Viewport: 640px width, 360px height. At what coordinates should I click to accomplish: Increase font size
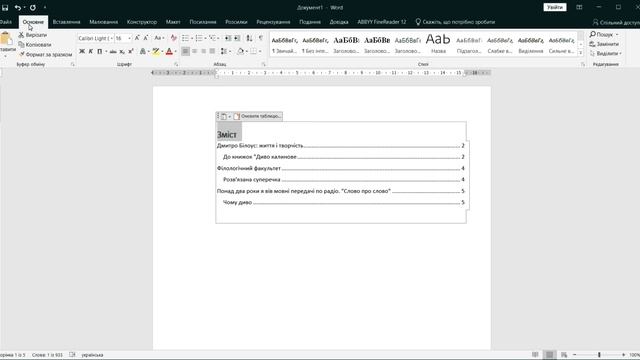pyautogui.click(x=137, y=38)
